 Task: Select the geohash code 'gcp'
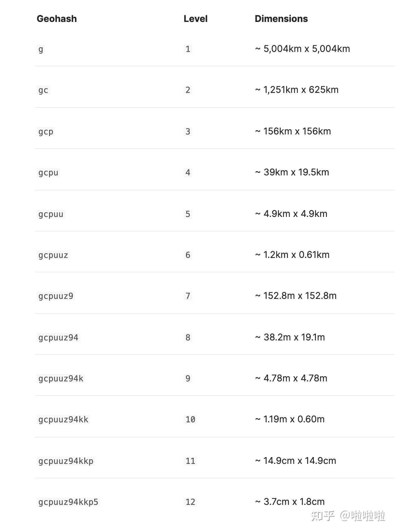[46, 132]
